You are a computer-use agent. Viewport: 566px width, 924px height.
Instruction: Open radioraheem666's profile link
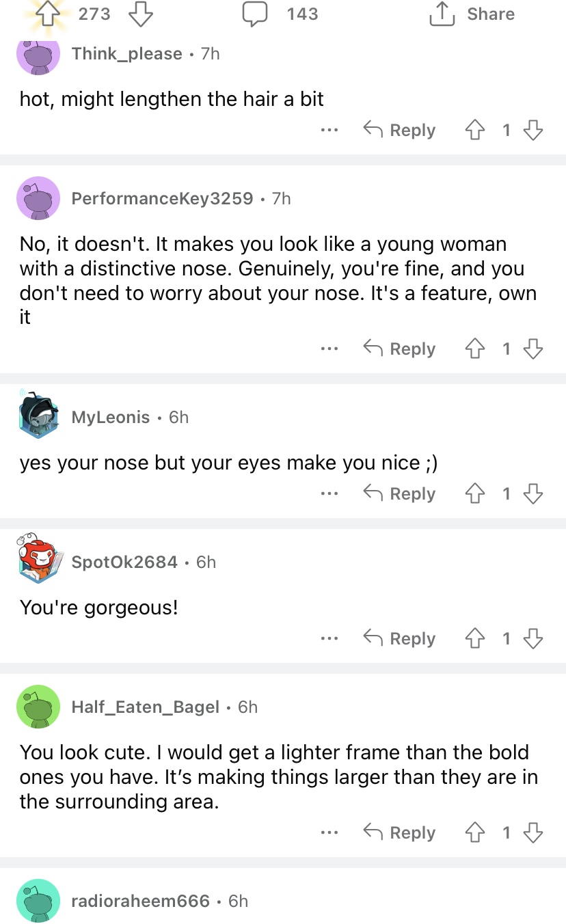click(x=140, y=901)
